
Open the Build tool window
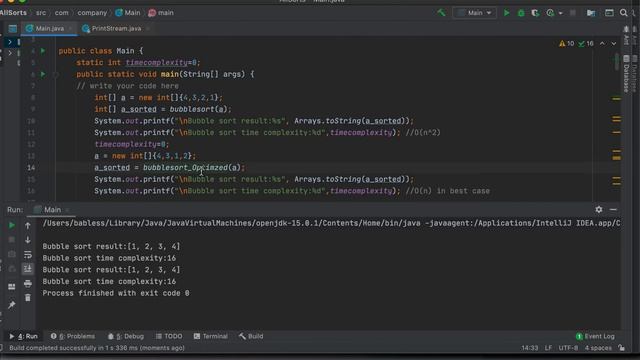251,336
